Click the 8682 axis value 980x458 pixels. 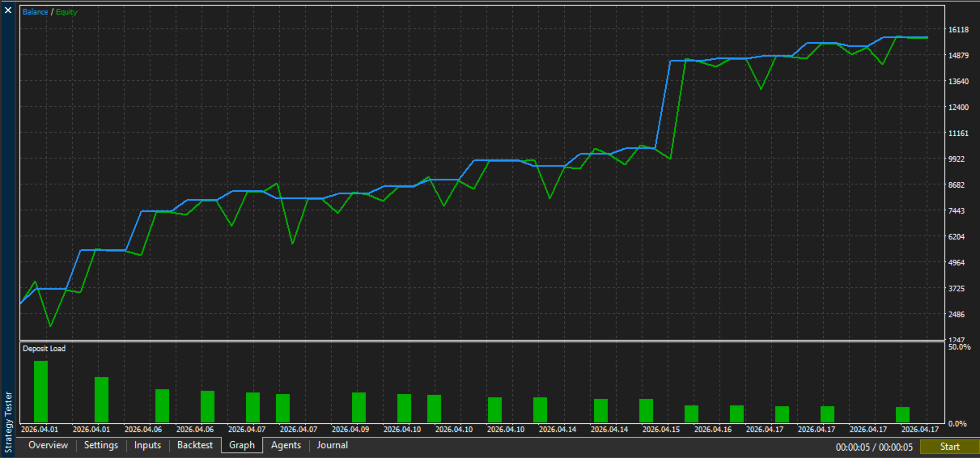958,185
